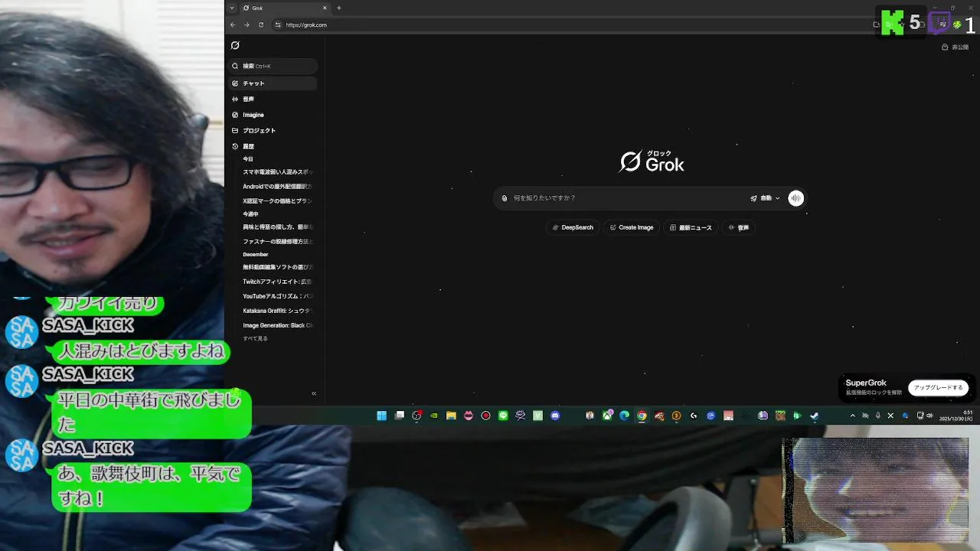The image size is (980, 551).
Task: Open the NVIDIA app from the taskbar
Action: click(x=434, y=416)
